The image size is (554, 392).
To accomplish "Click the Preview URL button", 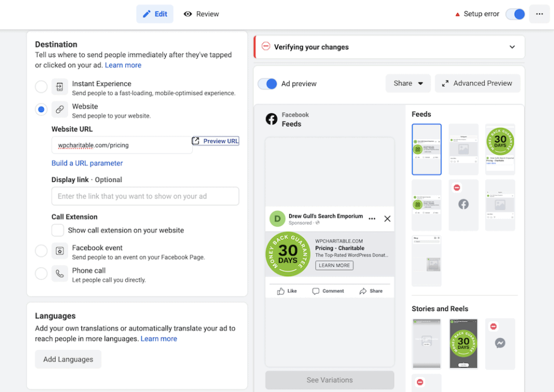I will pyautogui.click(x=215, y=141).
